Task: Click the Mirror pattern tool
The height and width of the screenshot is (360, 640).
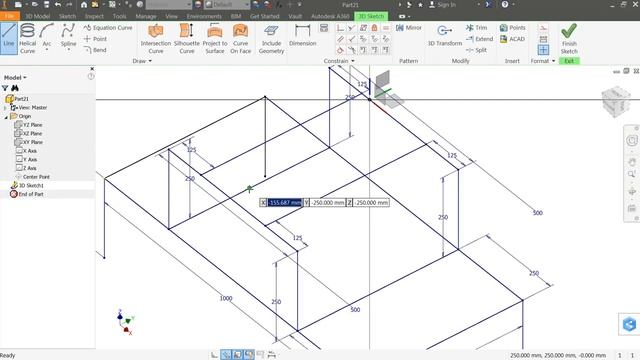Action: click(409, 28)
